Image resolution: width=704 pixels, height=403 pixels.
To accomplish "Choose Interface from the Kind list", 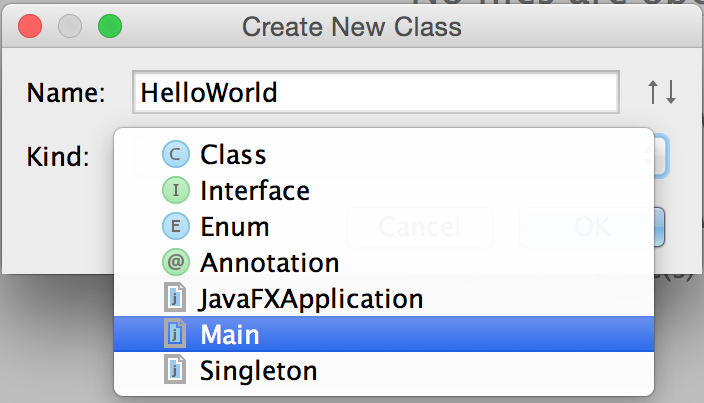I will pyautogui.click(x=384, y=191).
